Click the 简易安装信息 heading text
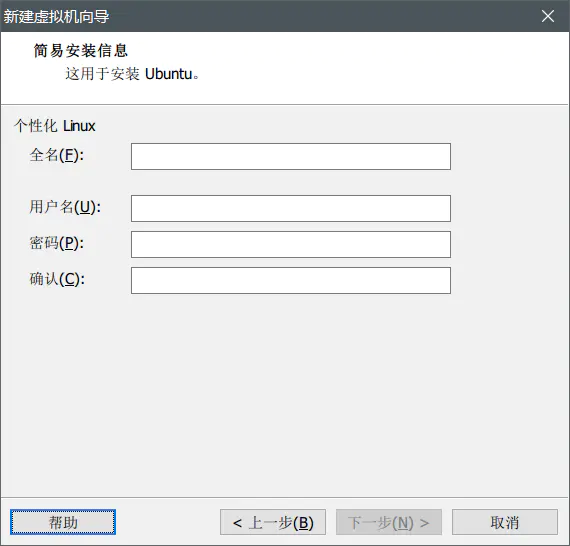Viewport: 570px width, 546px height. point(81,51)
